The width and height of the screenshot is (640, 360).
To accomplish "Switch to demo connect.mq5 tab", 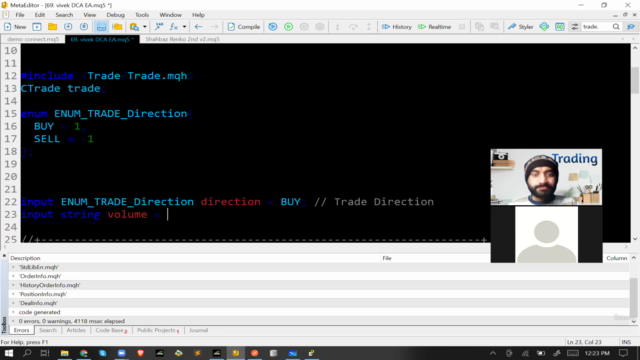I will pyautogui.click(x=33, y=39).
